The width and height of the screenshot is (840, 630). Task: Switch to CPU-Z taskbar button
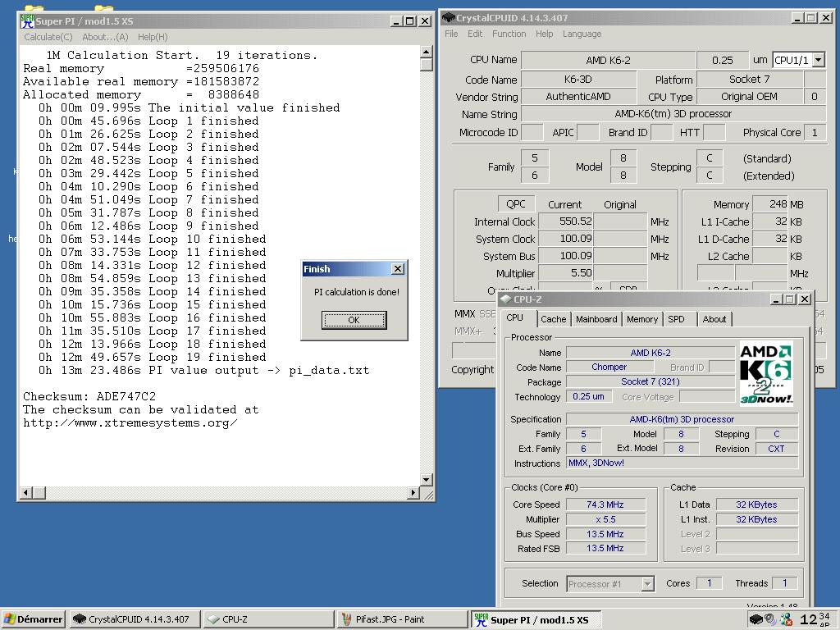(x=268, y=619)
